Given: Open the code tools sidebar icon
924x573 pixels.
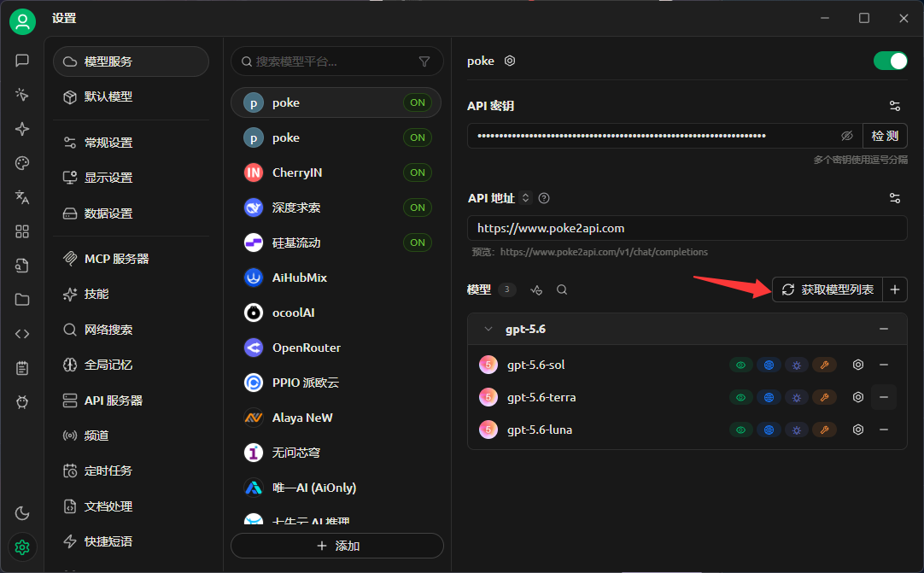Looking at the screenshot, I should [22, 334].
